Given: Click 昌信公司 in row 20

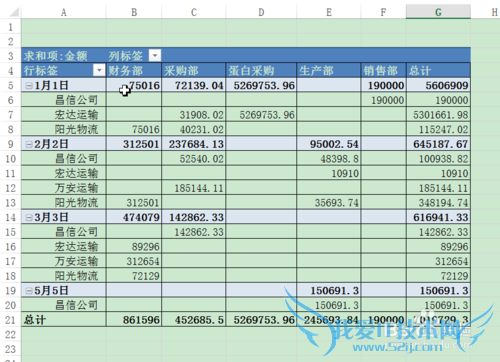Looking at the screenshot, I should 64,305.
